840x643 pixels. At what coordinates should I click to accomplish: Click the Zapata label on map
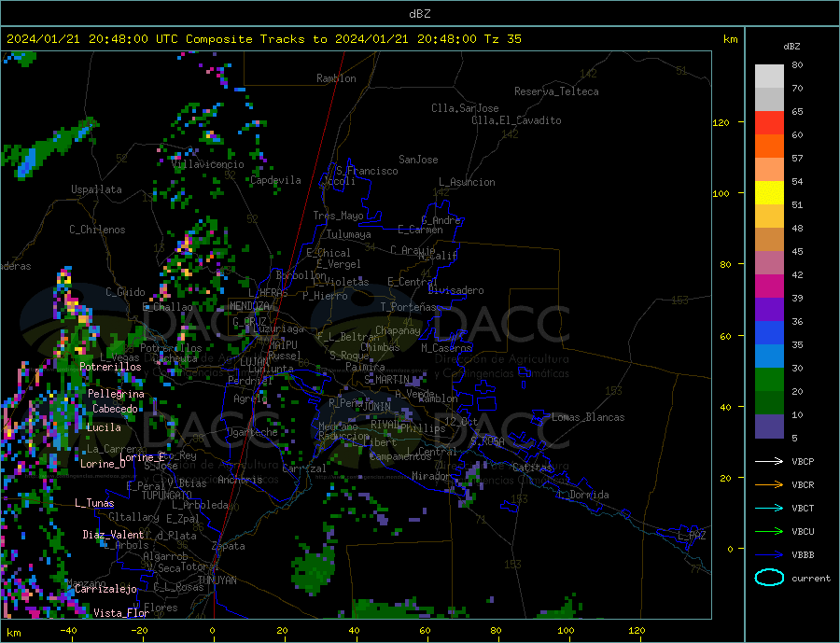[229, 546]
